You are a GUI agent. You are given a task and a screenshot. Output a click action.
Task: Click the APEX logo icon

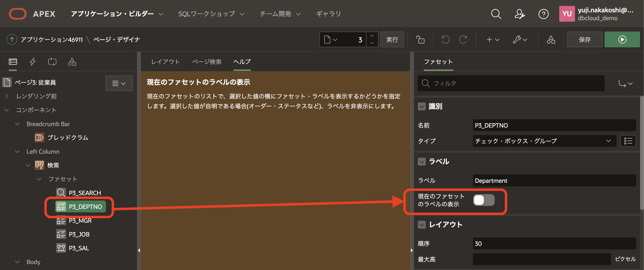click(x=17, y=14)
